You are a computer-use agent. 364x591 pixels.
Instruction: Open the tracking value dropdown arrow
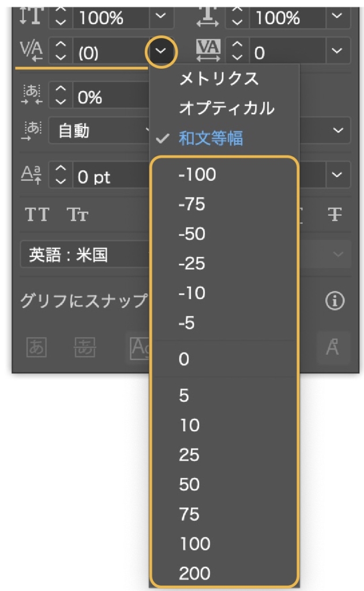337,51
